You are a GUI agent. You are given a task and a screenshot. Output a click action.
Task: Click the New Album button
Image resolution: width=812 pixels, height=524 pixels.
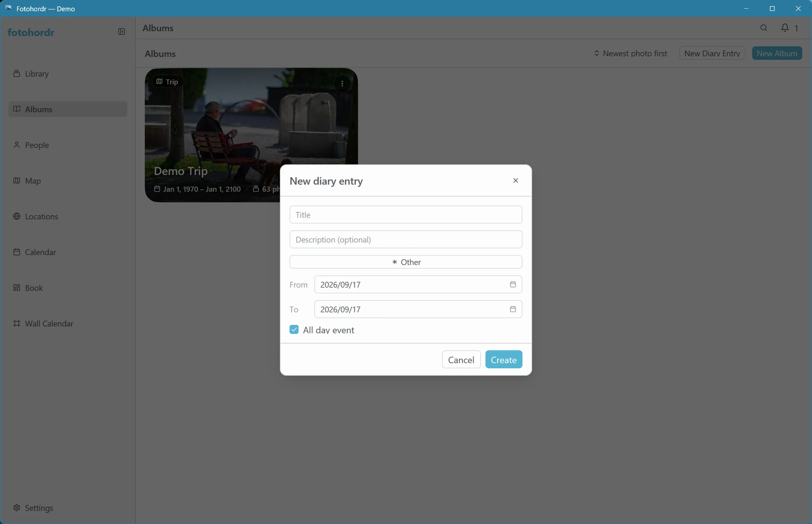click(777, 53)
